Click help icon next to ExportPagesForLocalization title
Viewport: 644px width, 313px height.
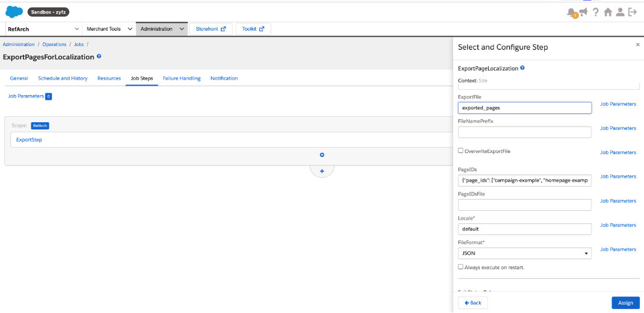(99, 57)
